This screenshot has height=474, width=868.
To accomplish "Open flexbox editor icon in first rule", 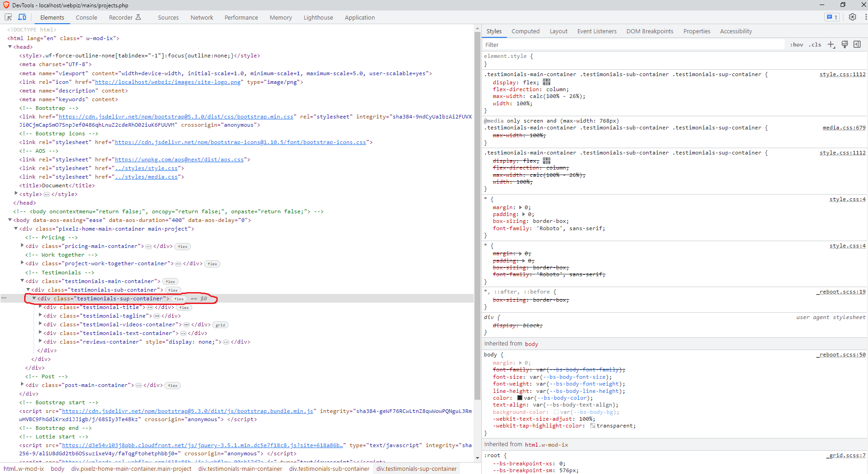I will pos(547,82).
